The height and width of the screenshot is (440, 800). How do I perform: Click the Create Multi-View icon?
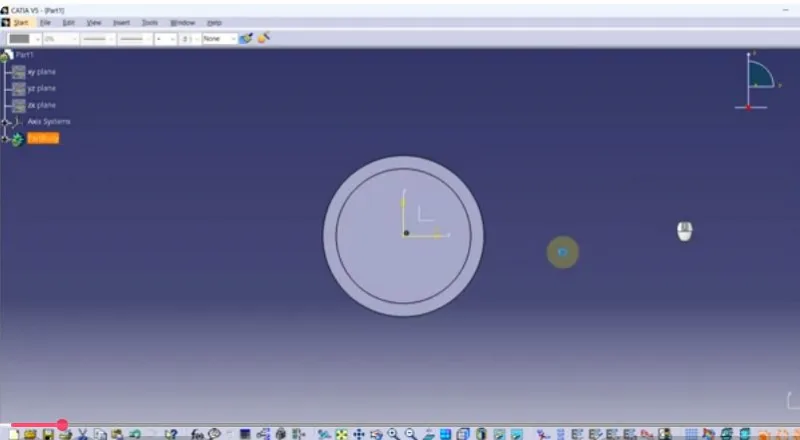[445, 434]
